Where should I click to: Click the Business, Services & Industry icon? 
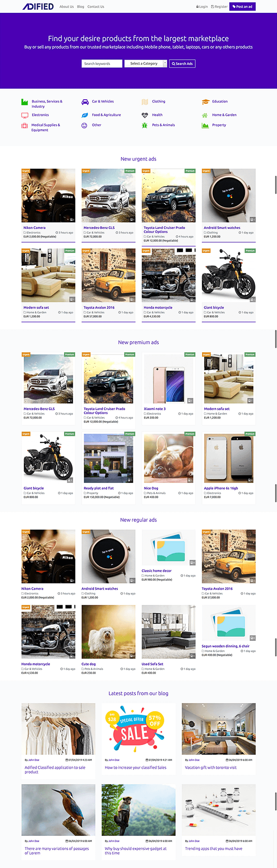(25, 102)
